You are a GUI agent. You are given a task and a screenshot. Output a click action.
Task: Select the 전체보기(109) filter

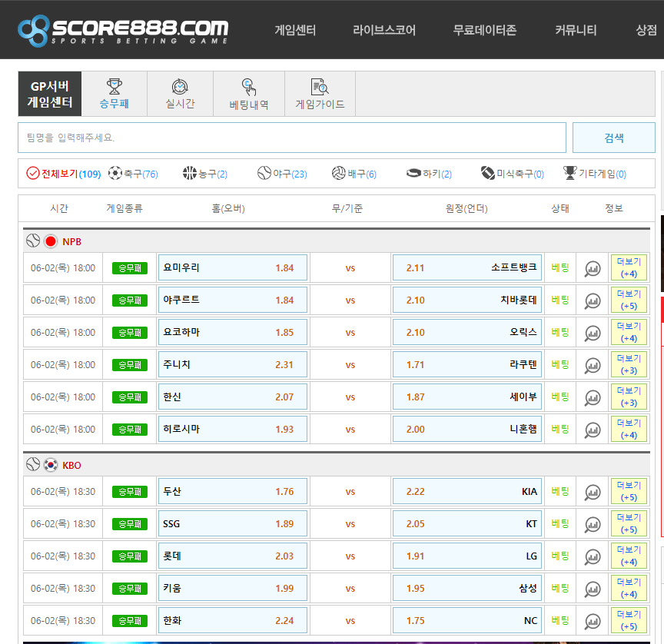click(64, 174)
